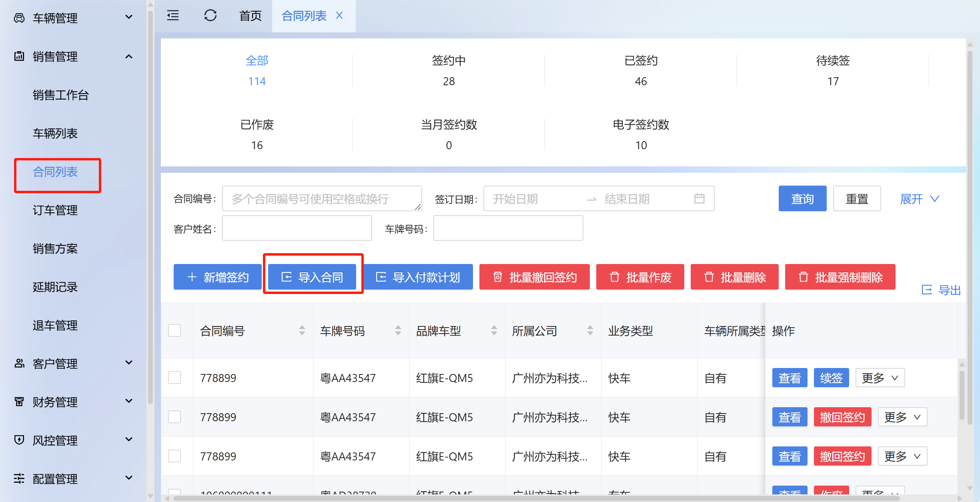Open 更多 dropdown in first row
Viewport: 980px width, 502px height.
(880, 378)
